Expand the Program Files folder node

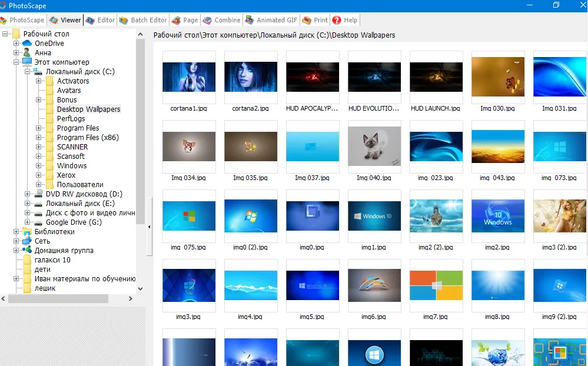39,128
